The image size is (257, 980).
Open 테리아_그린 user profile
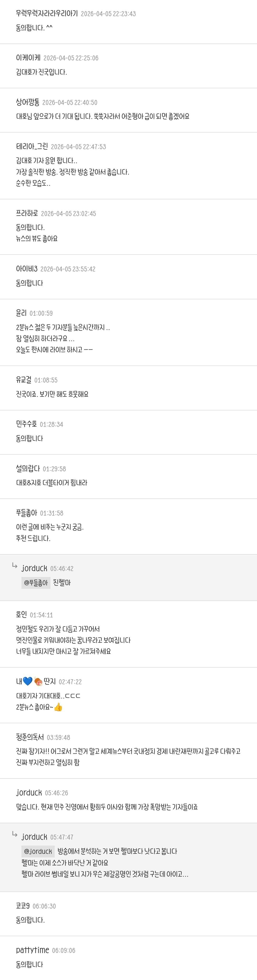[32, 147]
